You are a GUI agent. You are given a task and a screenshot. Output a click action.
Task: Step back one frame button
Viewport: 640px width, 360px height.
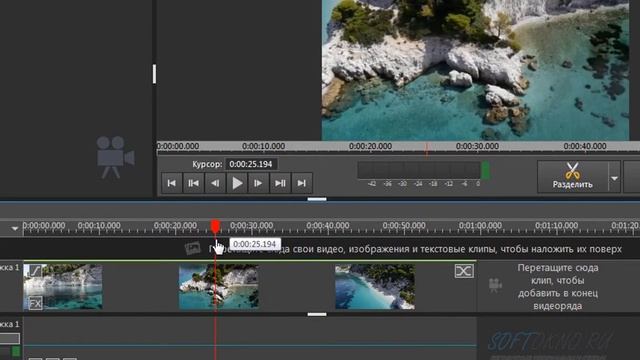215,183
